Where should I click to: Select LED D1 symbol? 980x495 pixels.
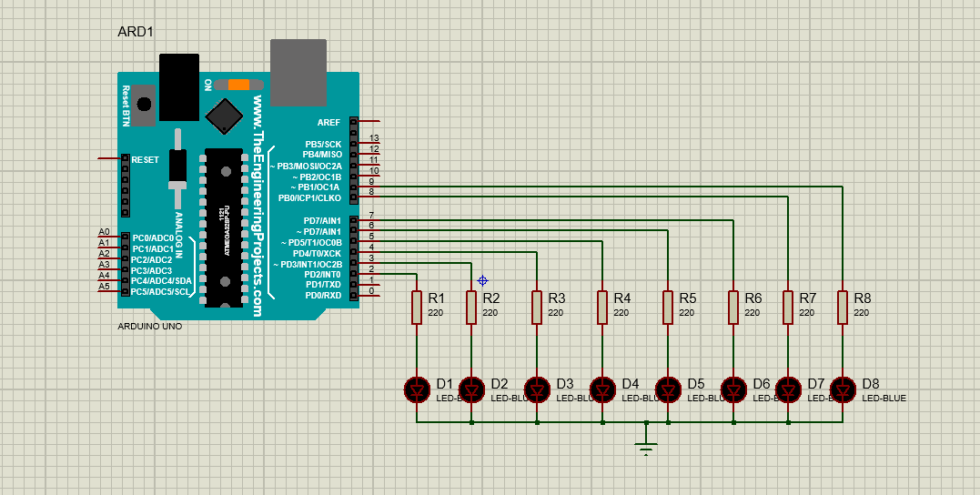[417, 390]
